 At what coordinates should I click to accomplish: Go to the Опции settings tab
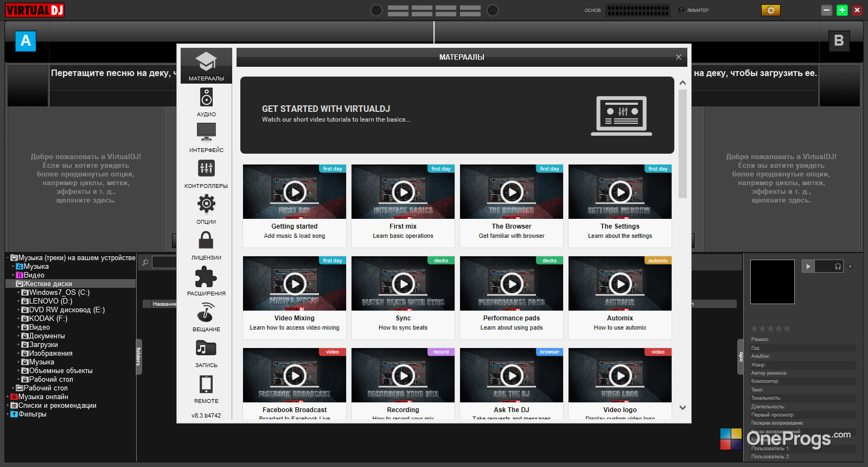click(206, 210)
